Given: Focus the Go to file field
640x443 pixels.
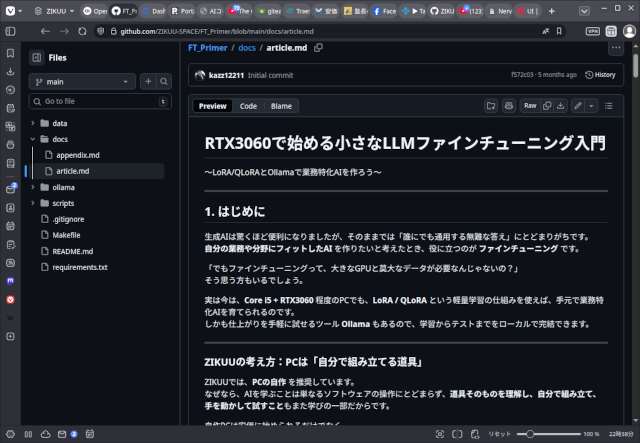Looking at the screenshot, I should [x=95, y=101].
